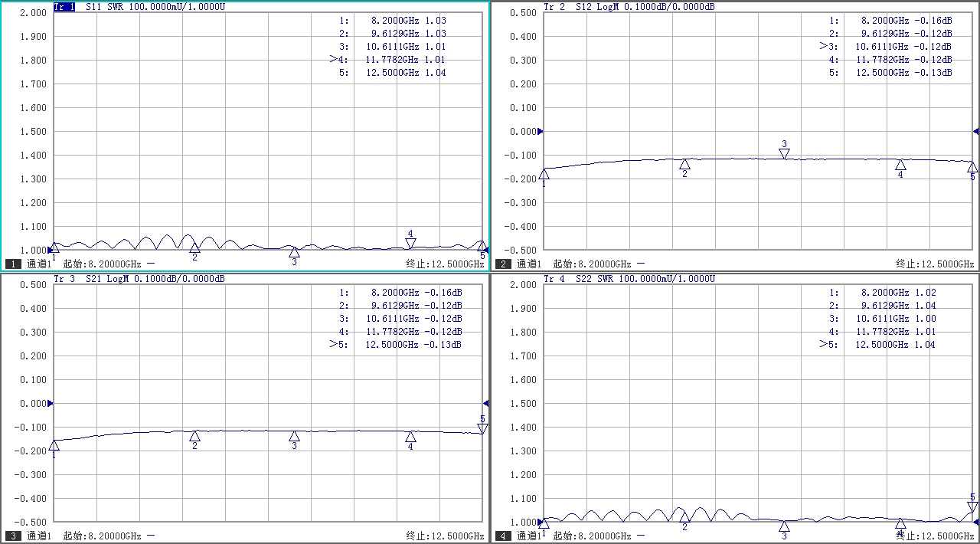The image size is (980, 544).
Task: Click the left reference level pointer in S12 pane
Action: (x=541, y=132)
